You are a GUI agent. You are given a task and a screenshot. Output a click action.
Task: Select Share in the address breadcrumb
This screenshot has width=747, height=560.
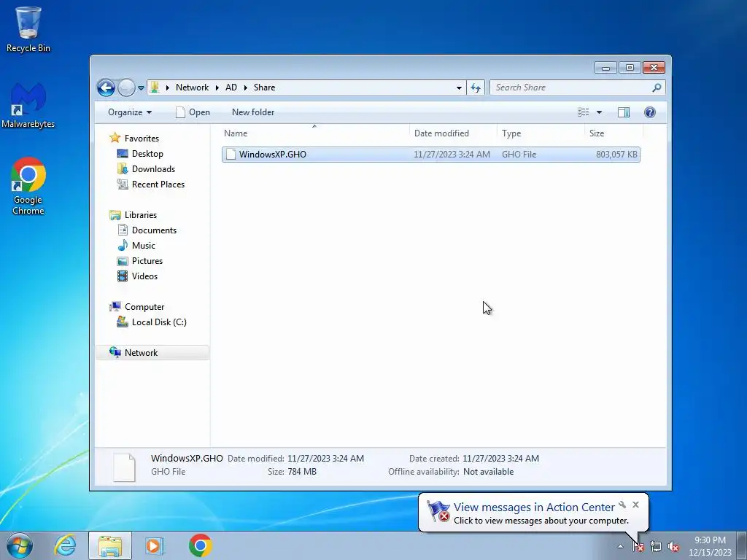pos(264,87)
